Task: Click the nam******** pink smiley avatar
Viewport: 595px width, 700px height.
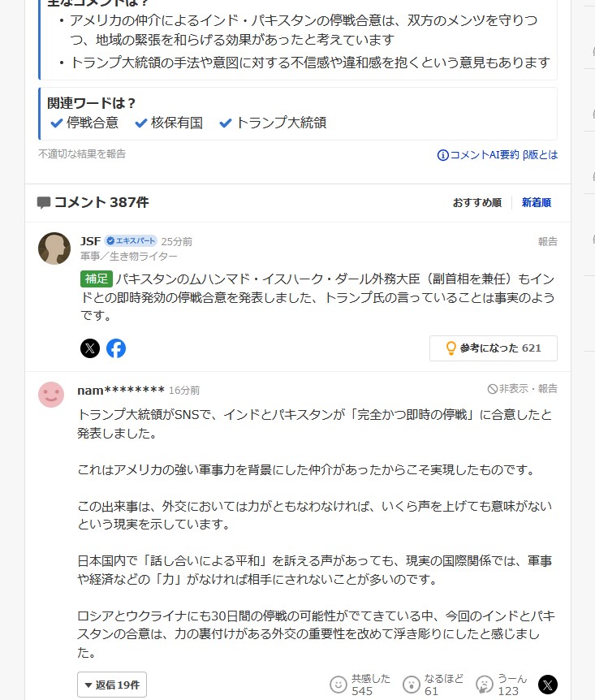Action: [51, 395]
